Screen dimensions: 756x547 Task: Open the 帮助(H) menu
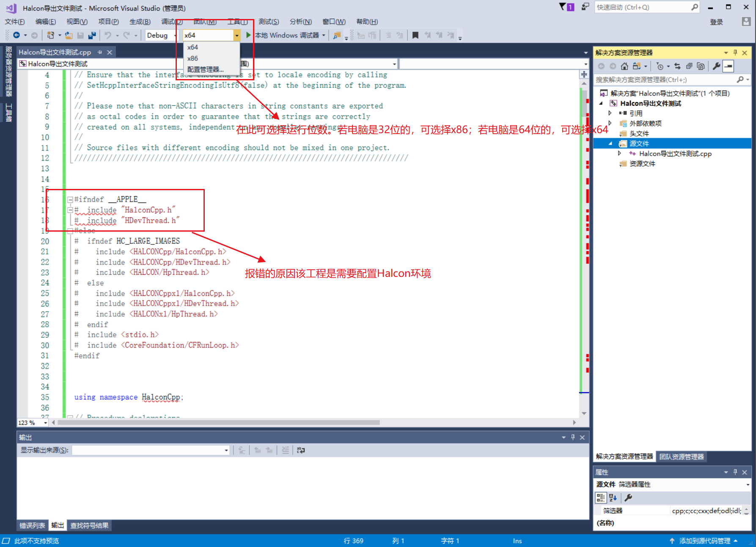pyautogui.click(x=367, y=22)
